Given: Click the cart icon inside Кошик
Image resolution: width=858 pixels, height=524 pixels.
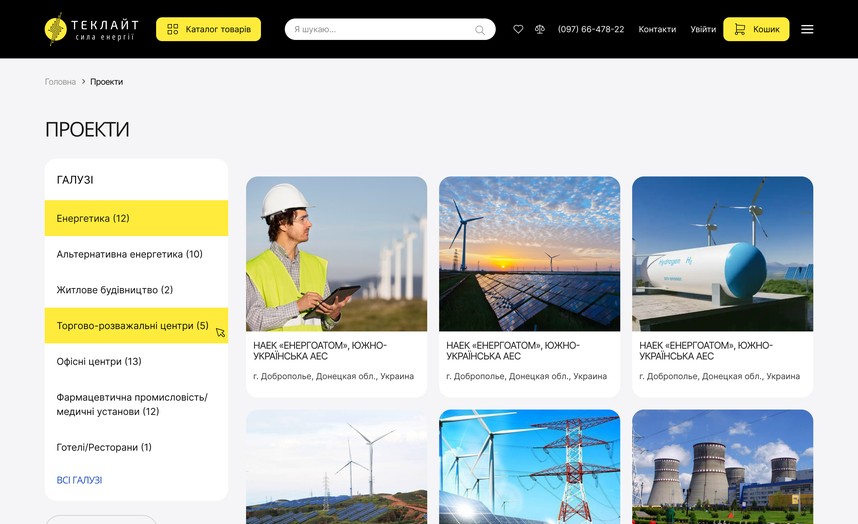Looking at the screenshot, I should tap(740, 30).
